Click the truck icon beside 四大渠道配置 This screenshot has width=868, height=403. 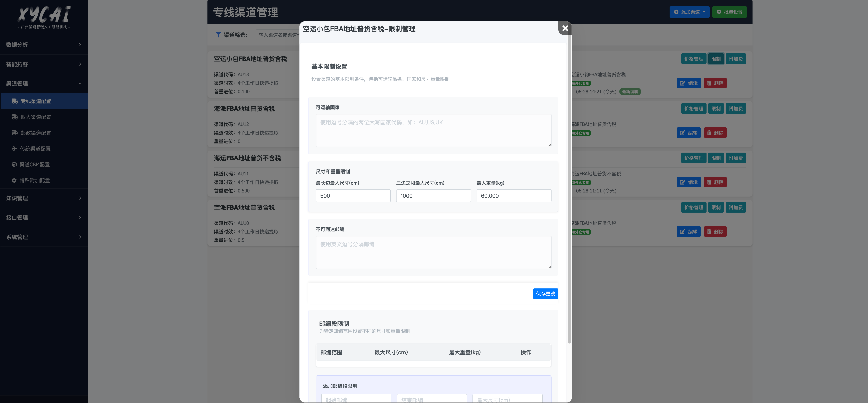coord(14,117)
